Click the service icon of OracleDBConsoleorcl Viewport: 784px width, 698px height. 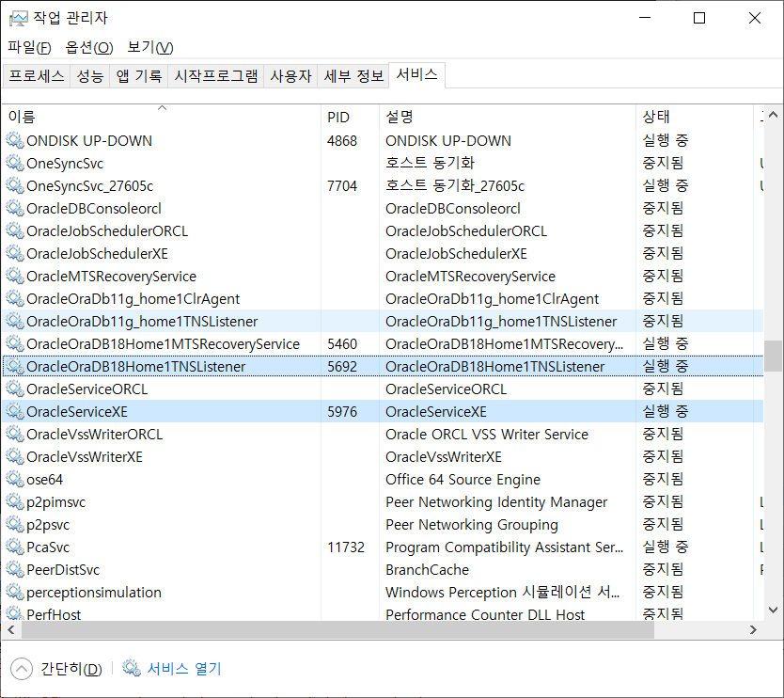[15, 208]
